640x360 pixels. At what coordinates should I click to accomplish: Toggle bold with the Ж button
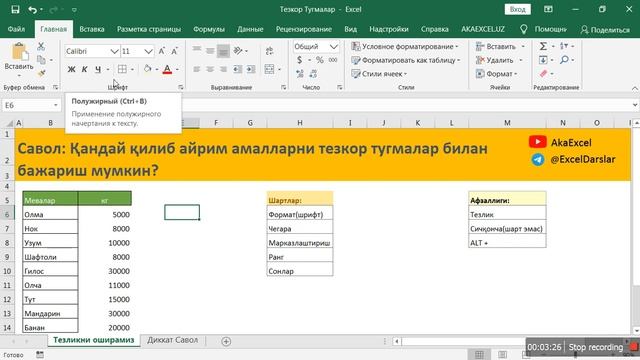pyautogui.click(x=71, y=69)
